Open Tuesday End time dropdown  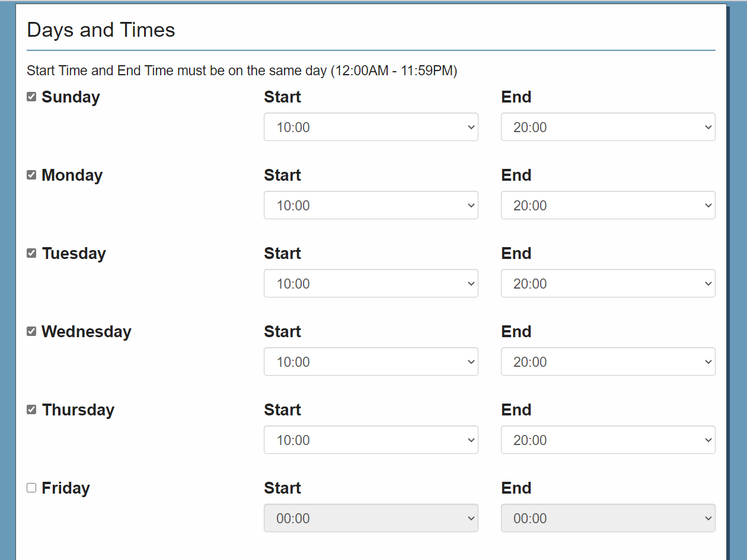(x=608, y=284)
